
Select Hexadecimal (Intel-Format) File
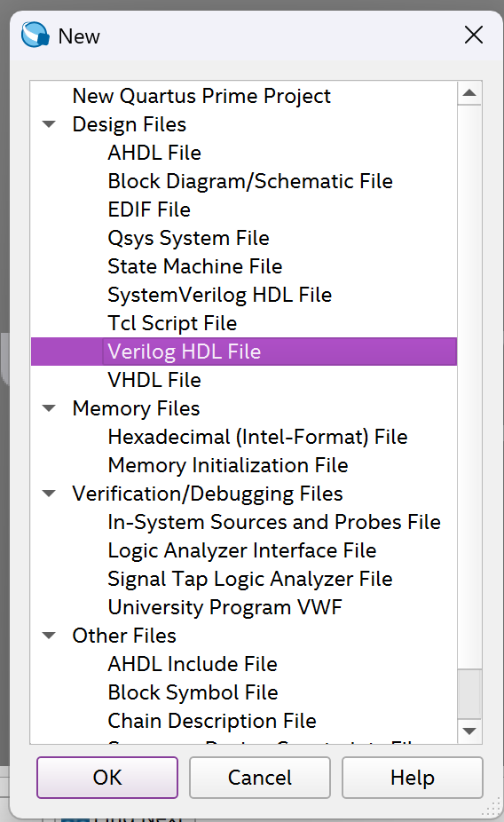coord(257,437)
